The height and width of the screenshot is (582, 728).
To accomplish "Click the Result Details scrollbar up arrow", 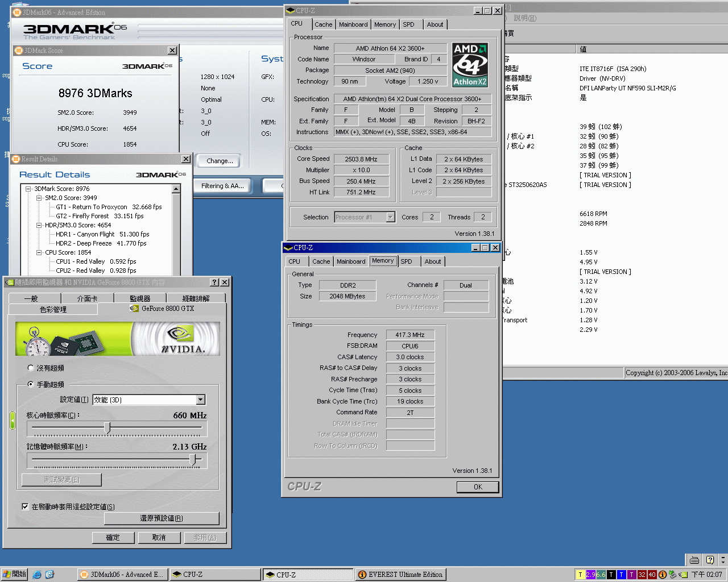I will pos(176,189).
